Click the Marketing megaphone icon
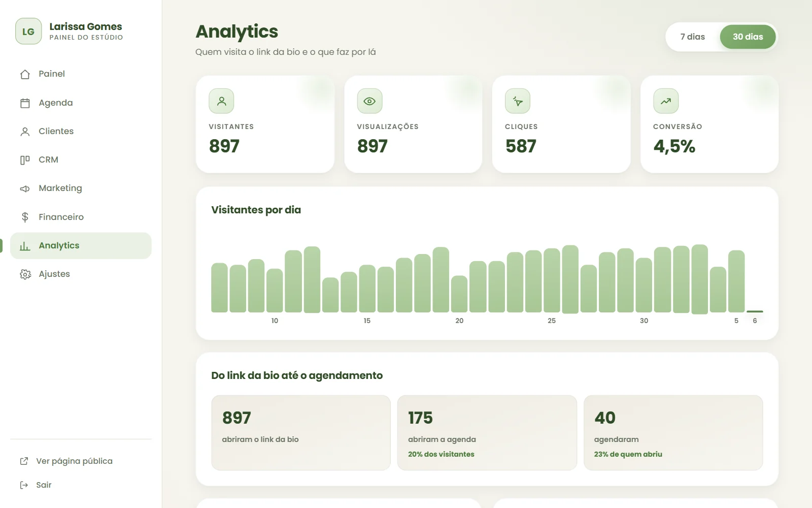812x508 pixels. [25, 188]
